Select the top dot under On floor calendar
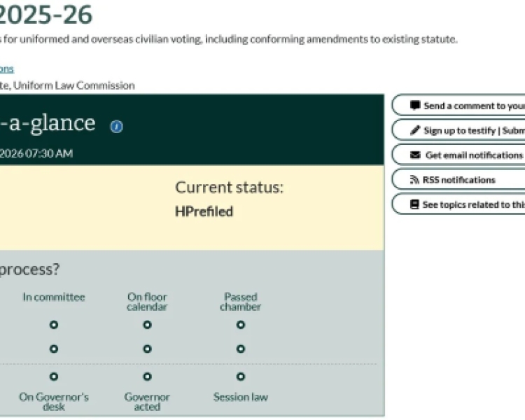Screen dimensions: 525x420 coord(147,325)
